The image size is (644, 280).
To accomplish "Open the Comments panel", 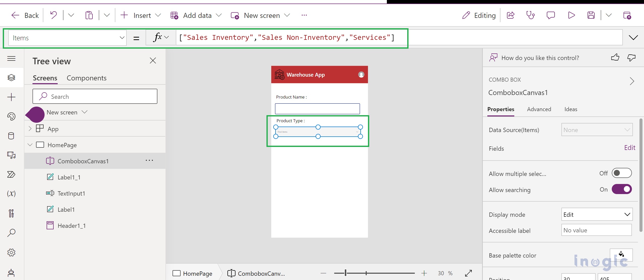I will (551, 15).
